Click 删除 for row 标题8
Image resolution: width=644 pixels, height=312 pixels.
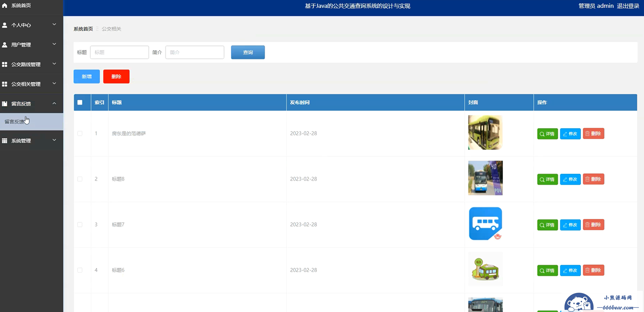[x=594, y=179]
